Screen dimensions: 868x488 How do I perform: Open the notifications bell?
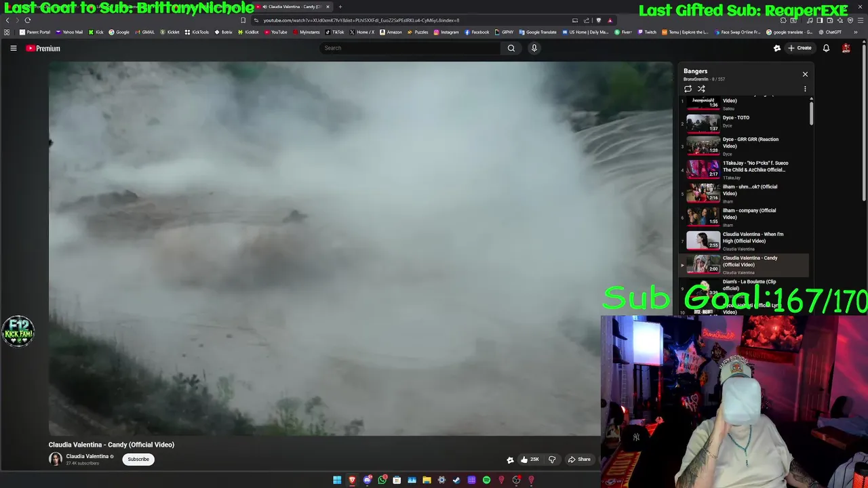coord(826,48)
